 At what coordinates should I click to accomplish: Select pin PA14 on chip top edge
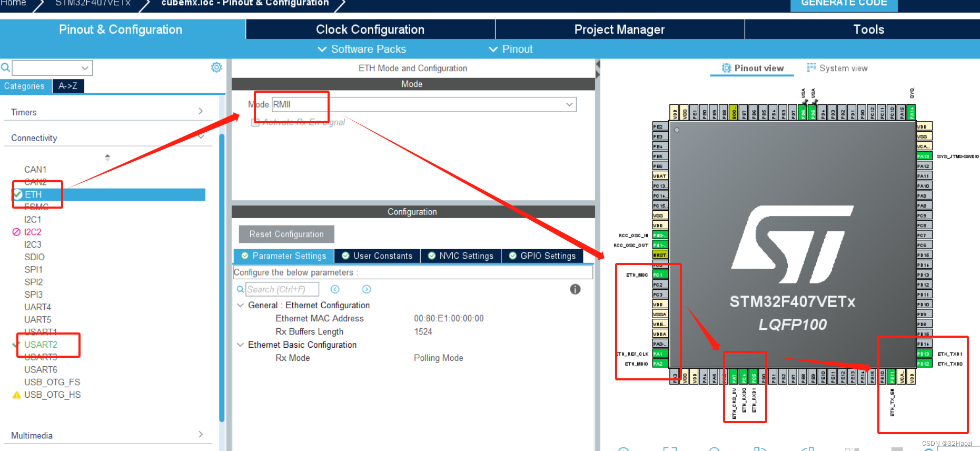point(912,112)
